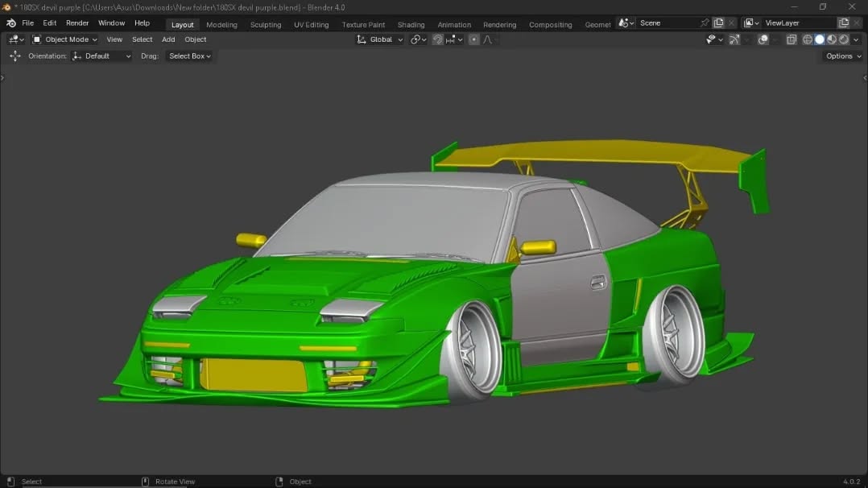Open the Window menu
The width and height of the screenshot is (868, 488).
pos(111,23)
